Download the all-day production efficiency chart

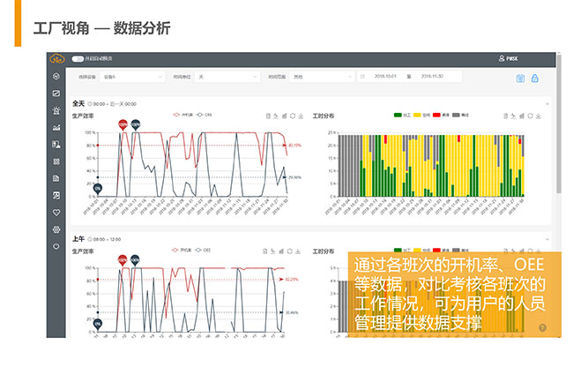click(300, 116)
